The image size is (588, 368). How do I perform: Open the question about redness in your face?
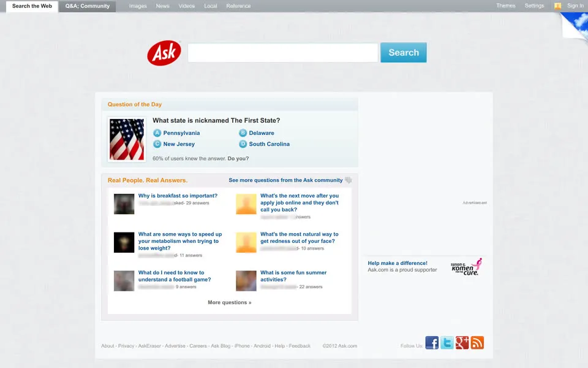pos(300,238)
